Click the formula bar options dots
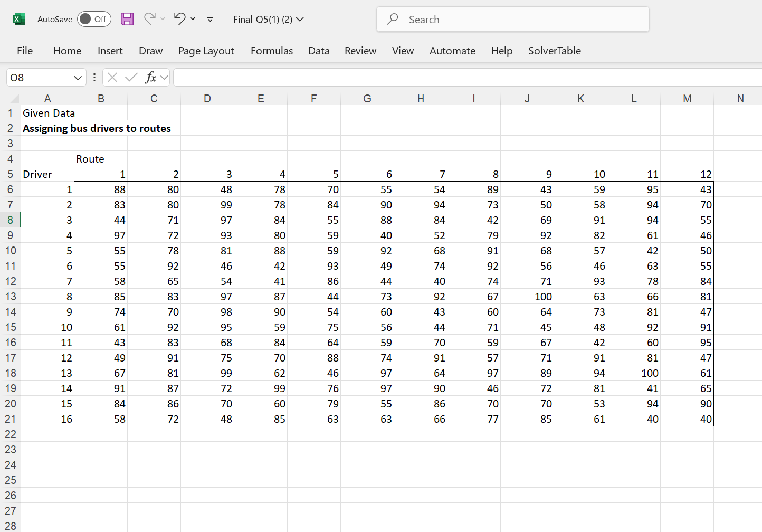This screenshot has height=532, width=762. click(94, 78)
